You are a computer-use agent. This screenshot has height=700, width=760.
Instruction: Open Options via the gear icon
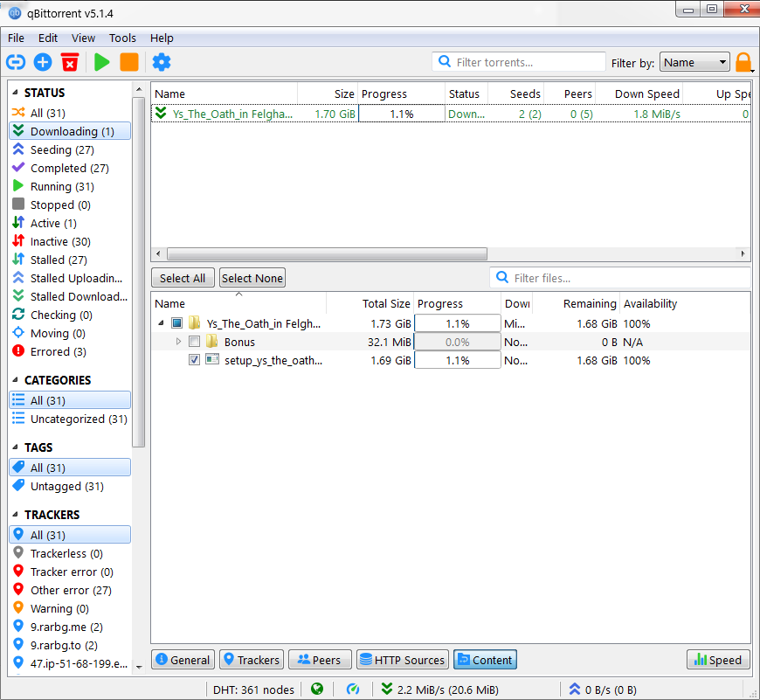click(162, 62)
